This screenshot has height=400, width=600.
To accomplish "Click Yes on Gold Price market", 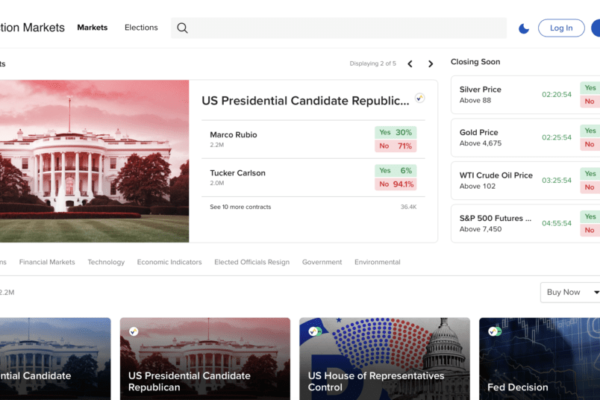I will 590,131.
